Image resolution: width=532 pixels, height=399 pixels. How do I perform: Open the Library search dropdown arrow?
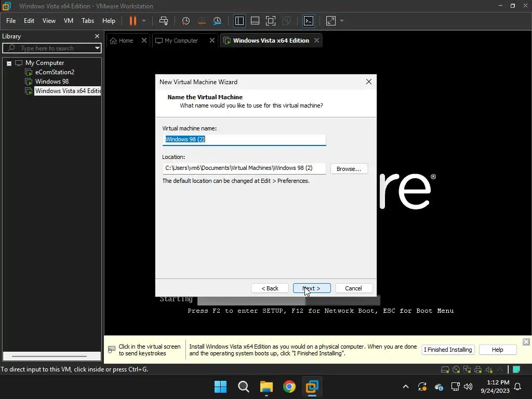[x=97, y=48]
